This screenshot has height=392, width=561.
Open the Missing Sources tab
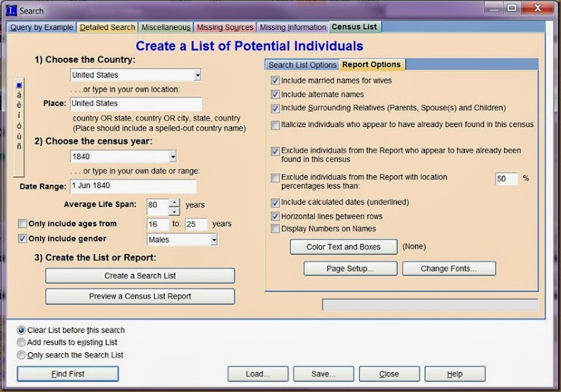225,27
